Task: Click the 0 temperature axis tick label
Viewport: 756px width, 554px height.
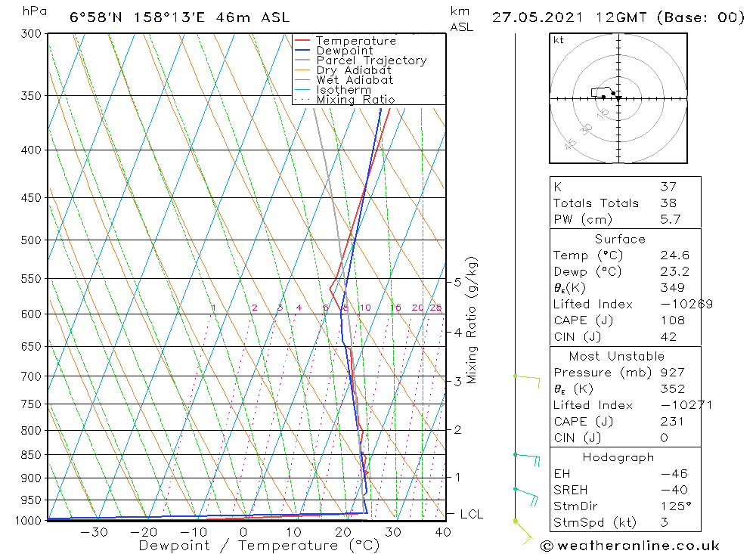Action: click(x=243, y=532)
